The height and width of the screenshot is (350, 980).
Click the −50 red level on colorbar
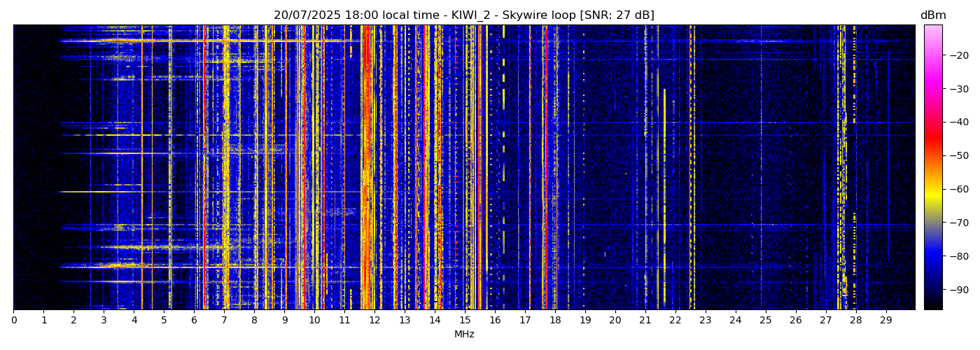(933, 155)
